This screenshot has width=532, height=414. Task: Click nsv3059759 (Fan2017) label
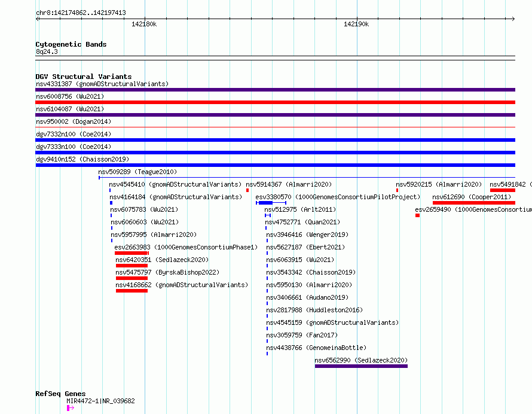tap(302, 335)
